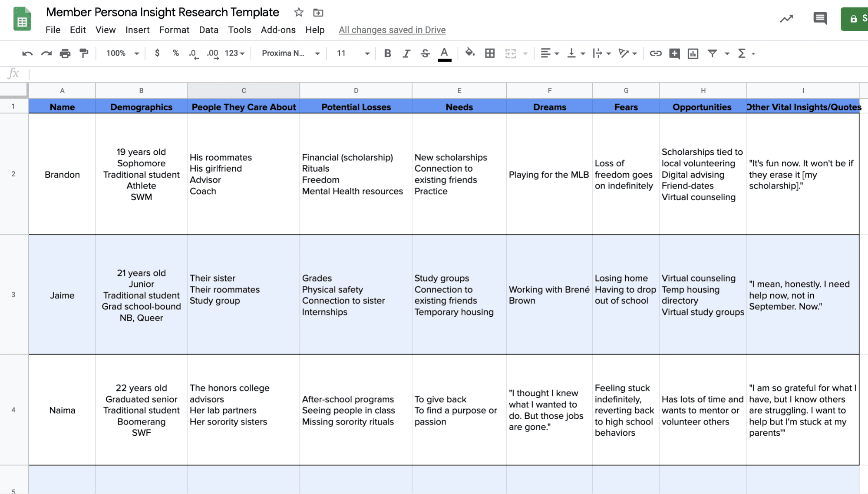Image resolution: width=868 pixels, height=494 pixels.
Task: Open the Format menu
Action: point(174,30)
